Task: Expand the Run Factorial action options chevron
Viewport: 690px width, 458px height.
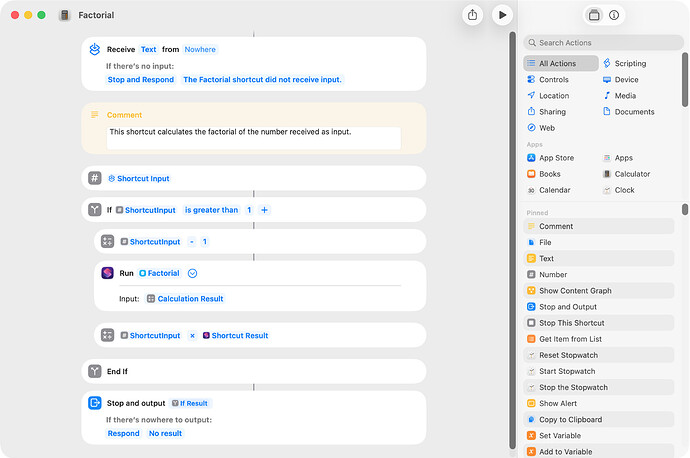Action: click(x=193, y=273)
